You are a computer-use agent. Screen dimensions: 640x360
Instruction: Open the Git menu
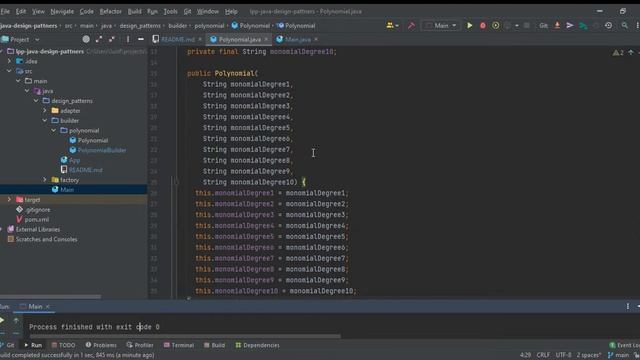(x=187, y=11)
